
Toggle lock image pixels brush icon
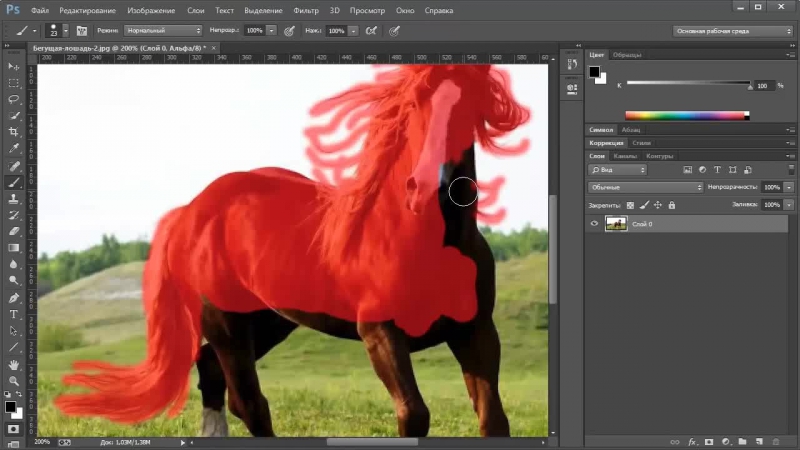click(644, 205)
